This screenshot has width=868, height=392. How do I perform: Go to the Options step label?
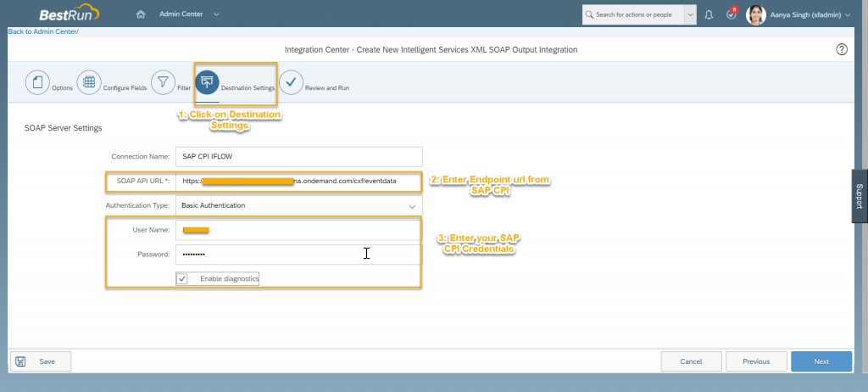click(x=62, y=88)
